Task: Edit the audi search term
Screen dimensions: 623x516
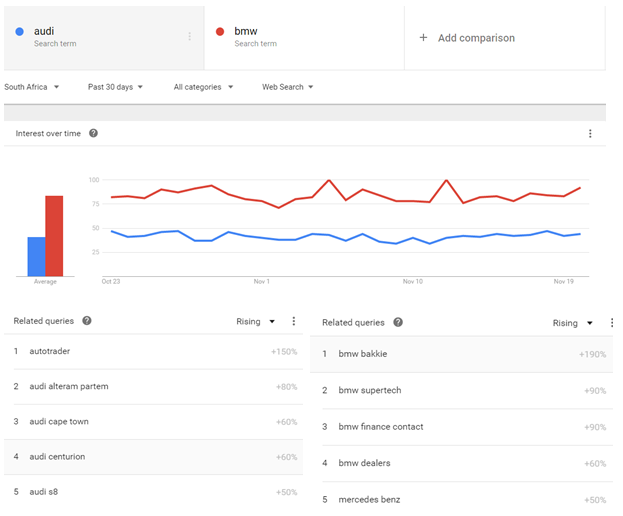Action: coord(44,31)
